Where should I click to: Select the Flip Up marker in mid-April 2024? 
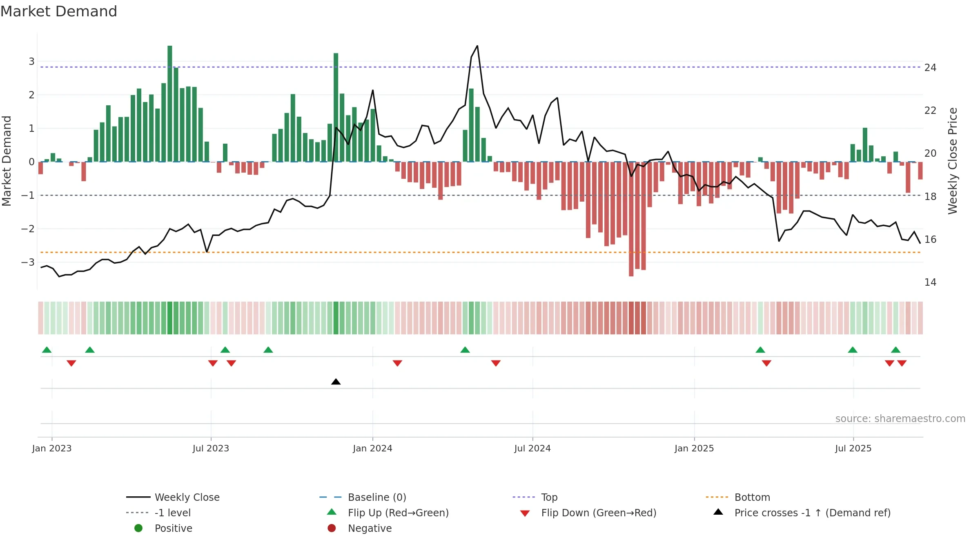coord(465,350)
